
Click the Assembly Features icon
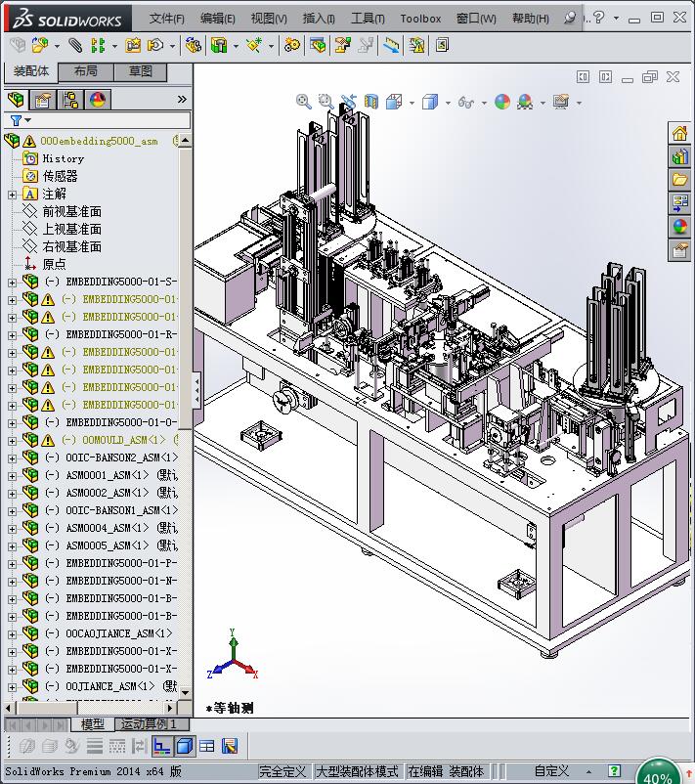pyautogui.click(x=219, y=46)
